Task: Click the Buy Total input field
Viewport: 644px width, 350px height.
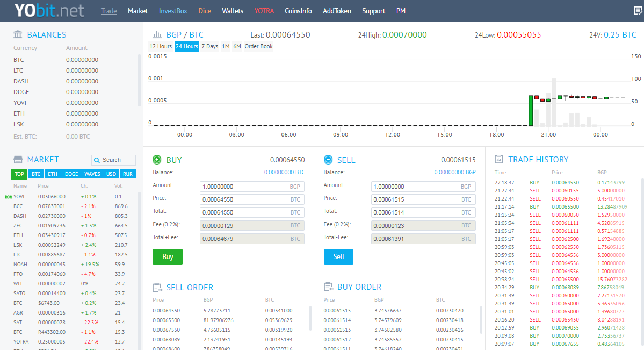Action: tap(252, 212)
